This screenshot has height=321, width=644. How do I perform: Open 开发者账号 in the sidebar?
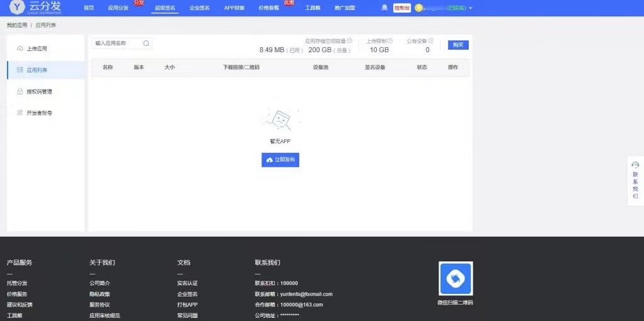pyautogui.click(x=39, y=113)
